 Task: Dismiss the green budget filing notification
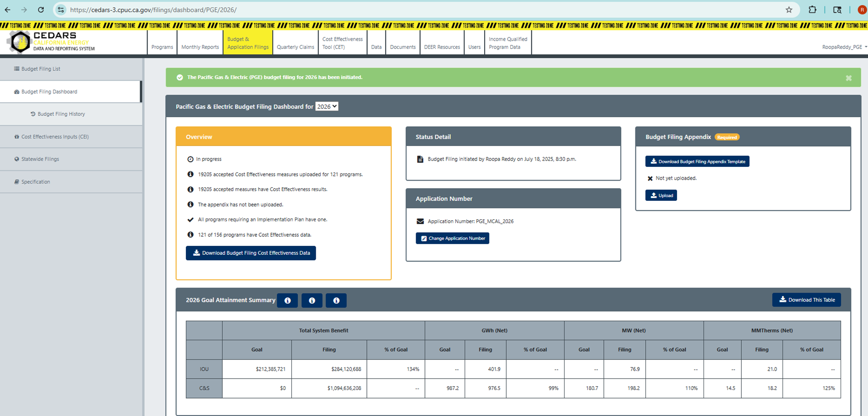tap(849, 78)
